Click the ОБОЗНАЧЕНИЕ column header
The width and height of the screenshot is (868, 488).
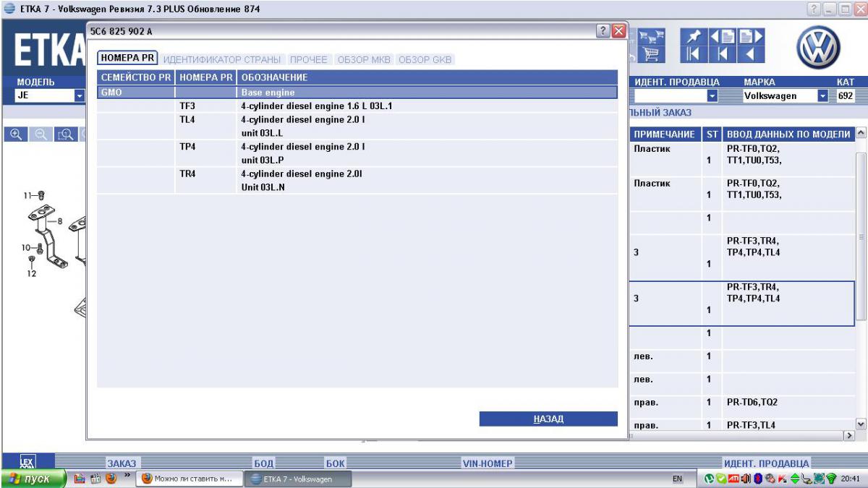click(x=427, y=77)
